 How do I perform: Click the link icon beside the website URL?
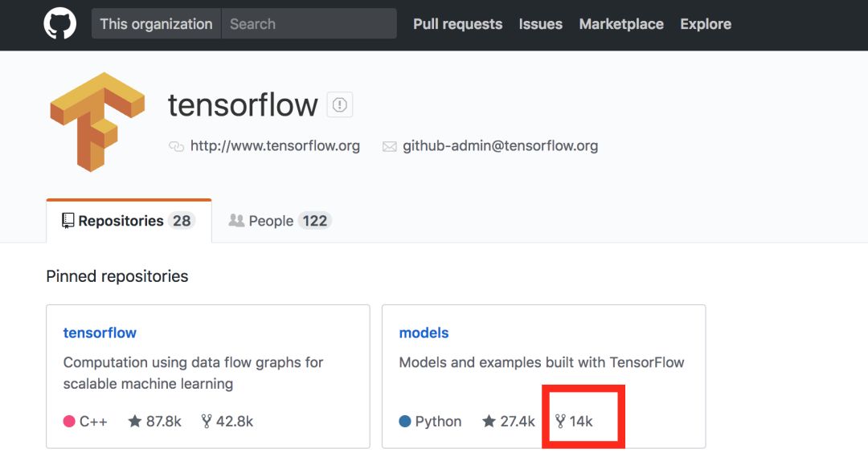click(176, 147)
